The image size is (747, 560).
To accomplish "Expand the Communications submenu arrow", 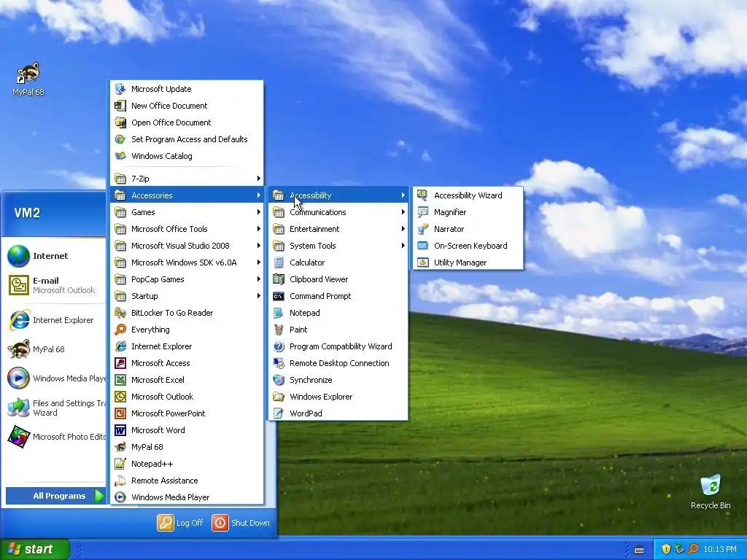I will (x=403, y=212).
